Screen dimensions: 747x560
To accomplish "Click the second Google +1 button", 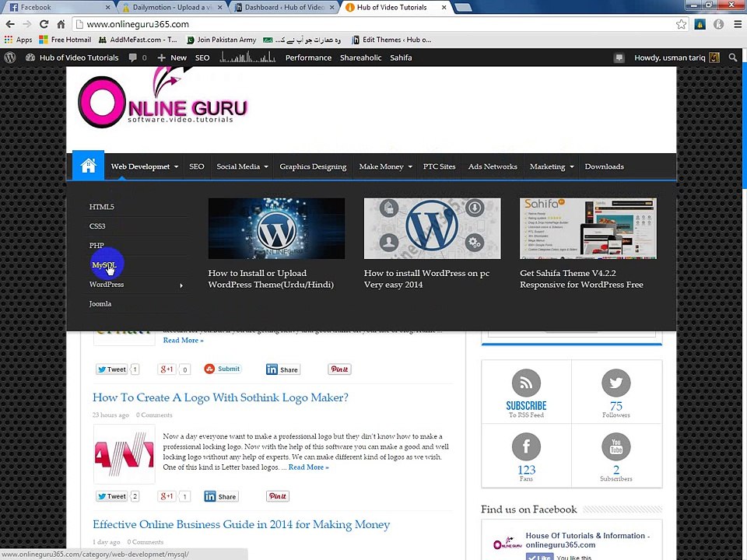I will point(167,496).
